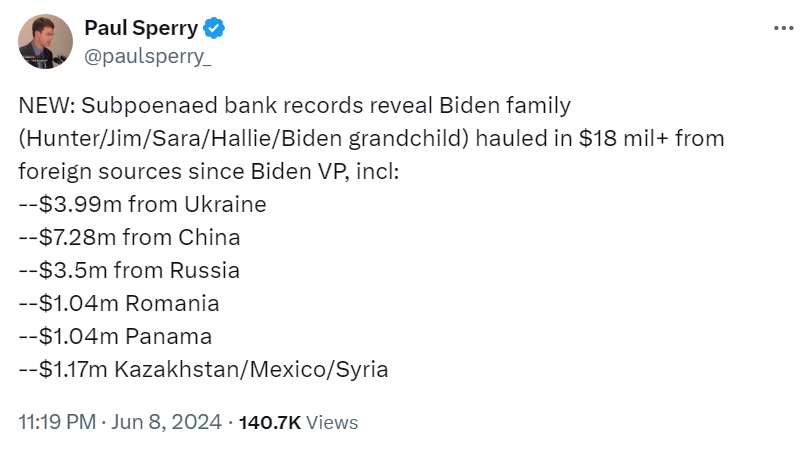
Task: Click the word Views beside the count
Action: coord(332,422)
